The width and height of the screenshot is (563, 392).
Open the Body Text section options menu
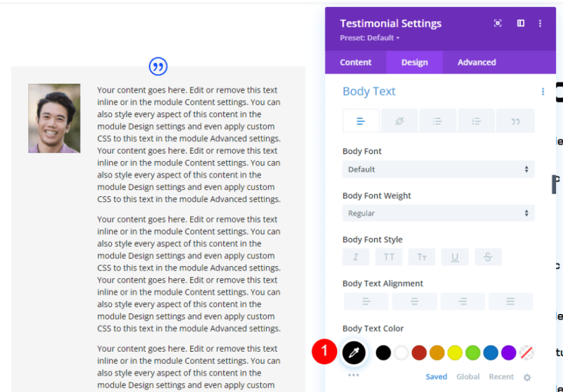click(543, 91)
